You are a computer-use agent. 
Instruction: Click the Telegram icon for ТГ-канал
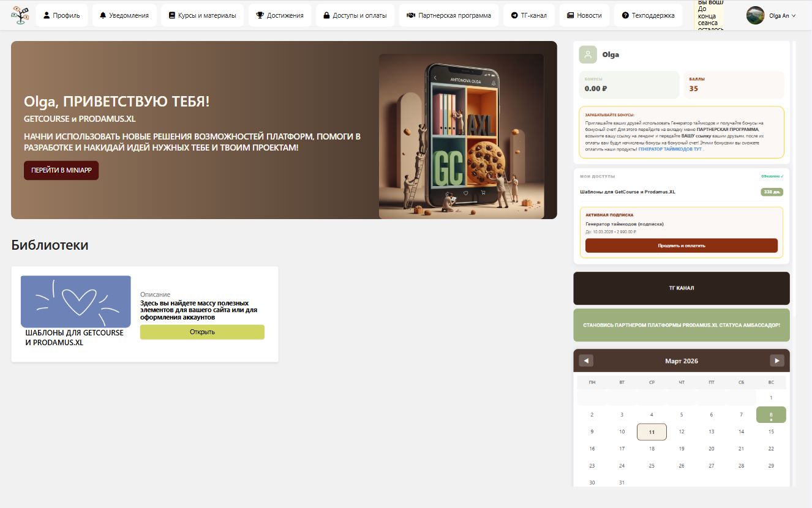pos(515,15)
